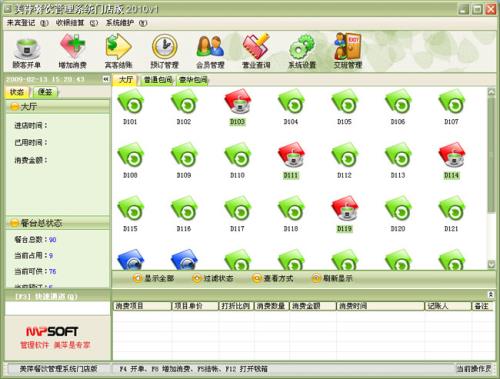The width and height of the screenshot is (500, 379).
Task: Click the 刷新显示 button
Action: (x=332, y=278)
